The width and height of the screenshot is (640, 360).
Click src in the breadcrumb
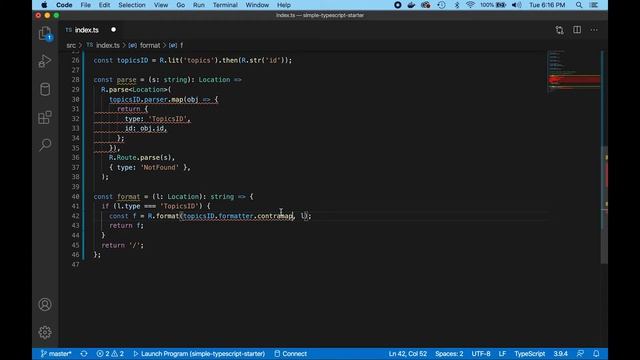(x=71, y=45)
